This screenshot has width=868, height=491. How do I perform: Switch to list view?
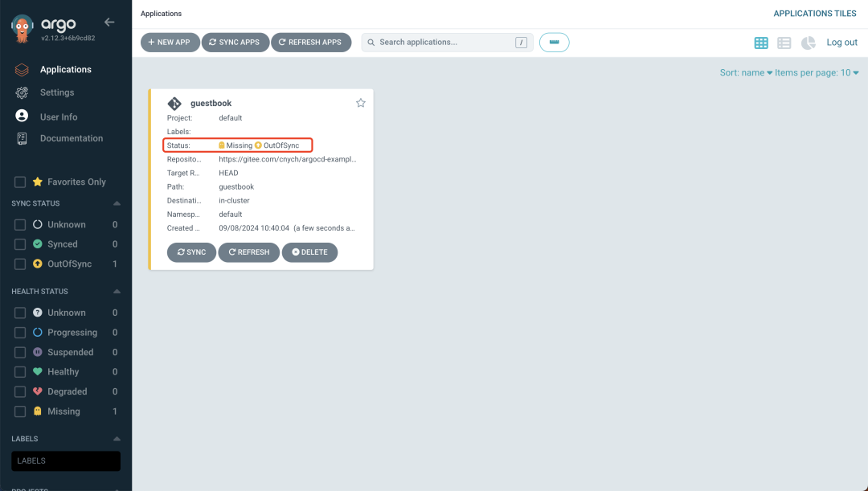[x=784, y=43]
